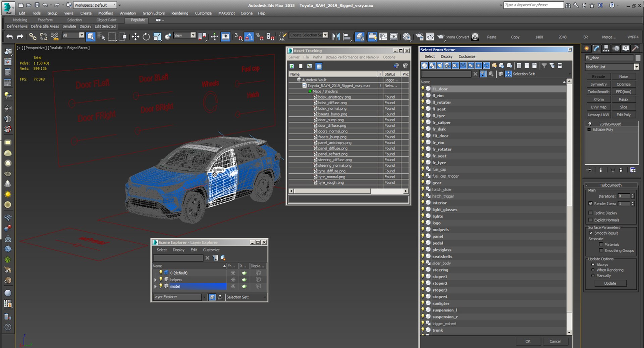Activate the Select and Rotate tool
This screenshot has height=348, width=644.
[146, 37]
